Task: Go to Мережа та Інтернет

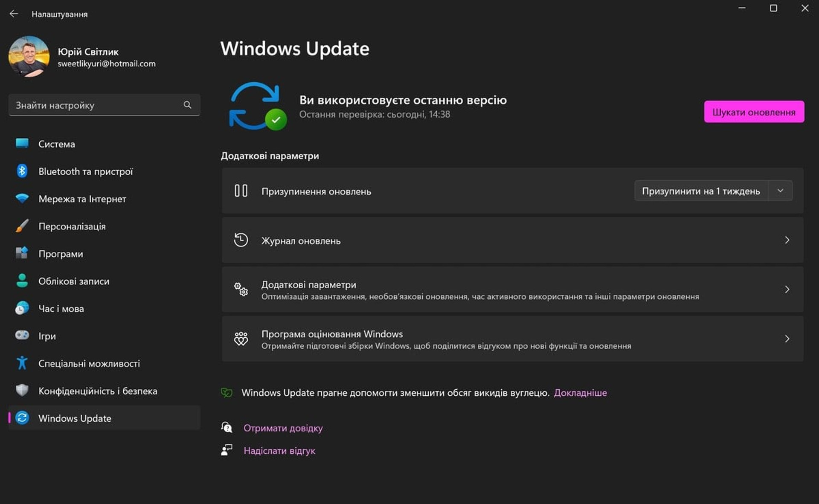Action: coord(104,199)
